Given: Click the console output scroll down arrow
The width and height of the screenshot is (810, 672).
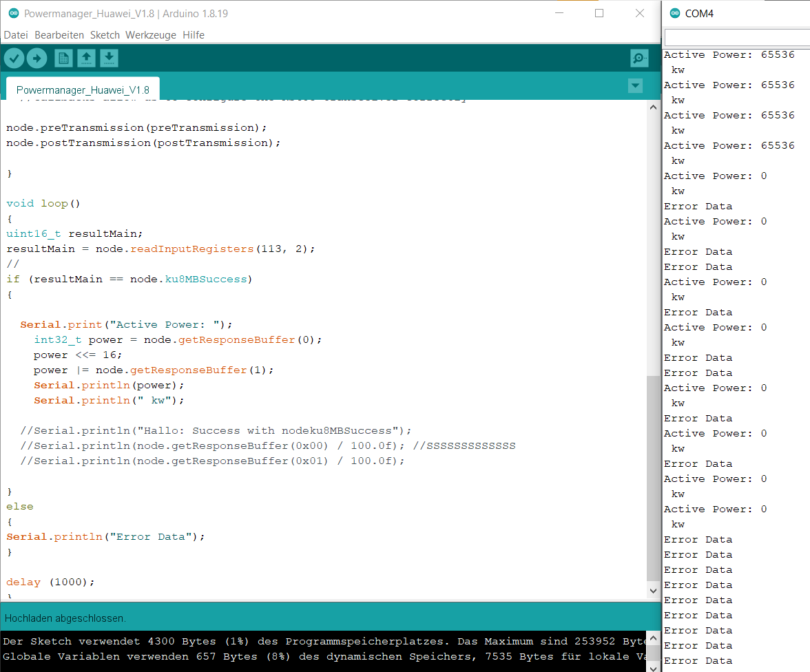Looking at the screenshot, I should point(653,669).
